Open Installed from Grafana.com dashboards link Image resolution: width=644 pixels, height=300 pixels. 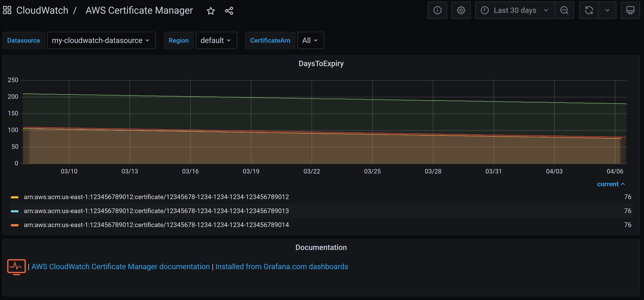pyautogui.click(x=281, y=266)
